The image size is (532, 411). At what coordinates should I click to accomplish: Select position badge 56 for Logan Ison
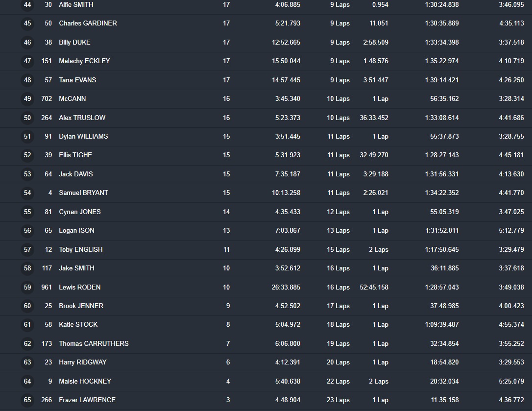27,230
